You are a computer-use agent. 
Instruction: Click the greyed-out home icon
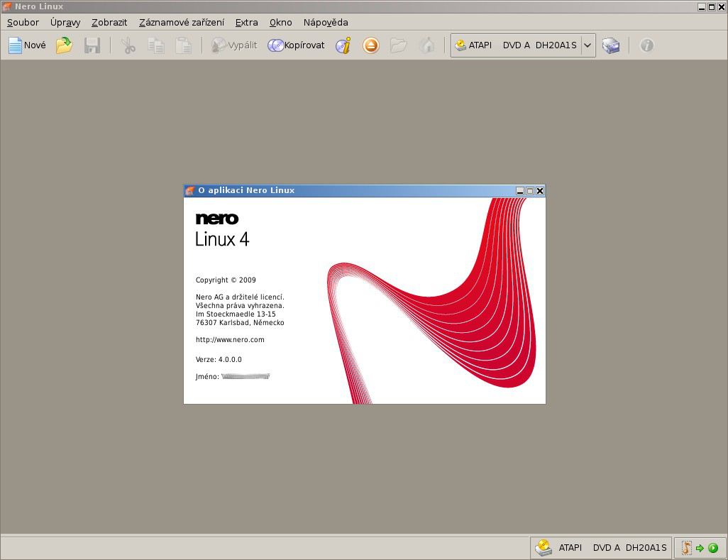426,45
